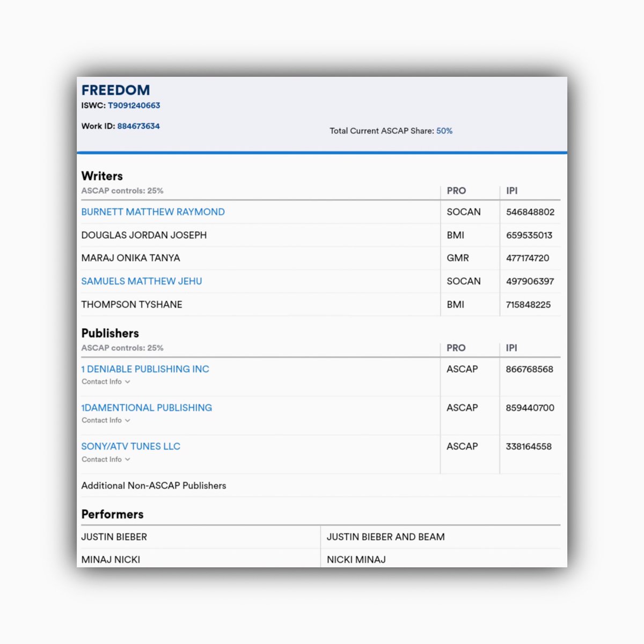Click BMI in DOUGLAS JORDAN JOSEPH row
Image resolution: width=644 pixels, height=644 pixels.
point(456,235)
